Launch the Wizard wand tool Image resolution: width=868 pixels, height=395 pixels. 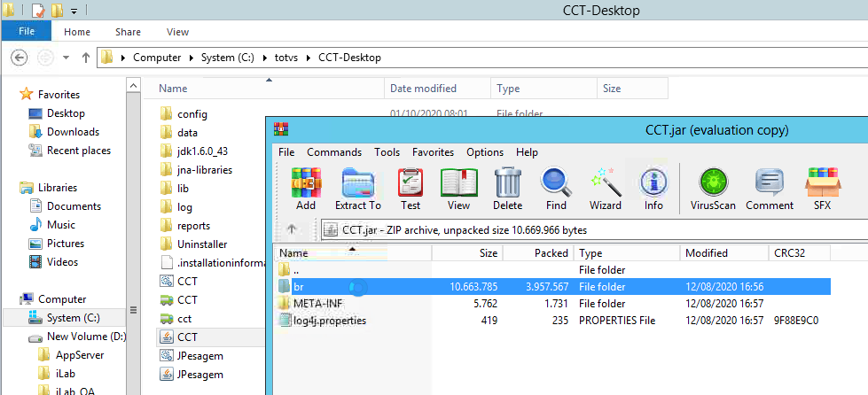point(605,190)
